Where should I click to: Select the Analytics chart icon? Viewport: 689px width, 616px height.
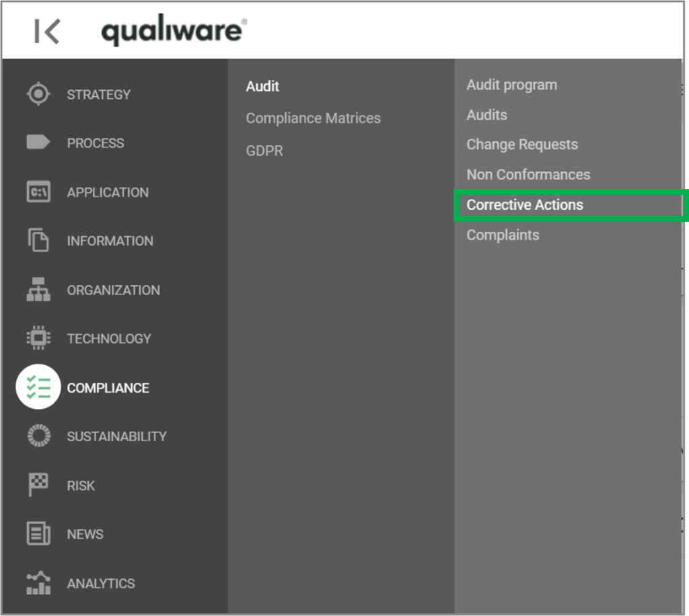tap(38, 583)
